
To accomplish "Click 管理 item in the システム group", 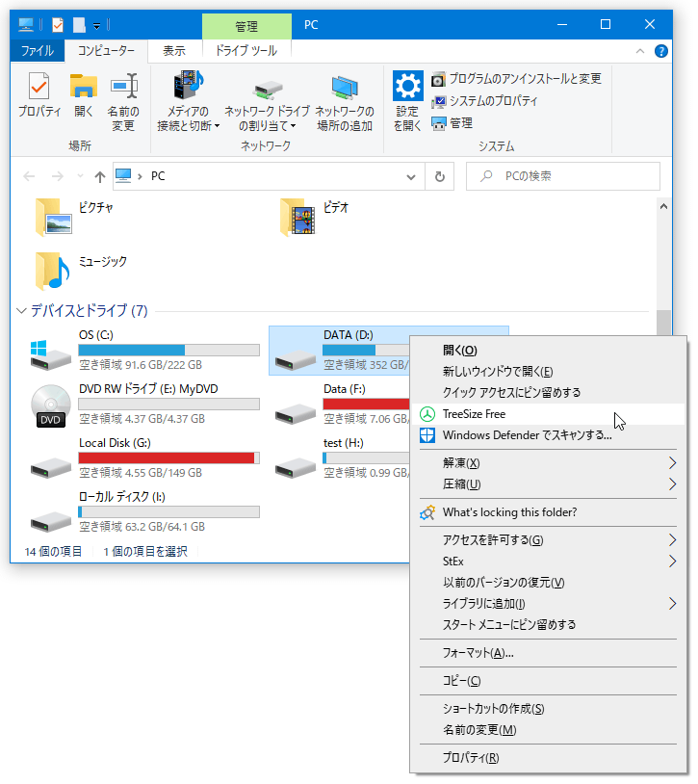I will click(452, 123).
